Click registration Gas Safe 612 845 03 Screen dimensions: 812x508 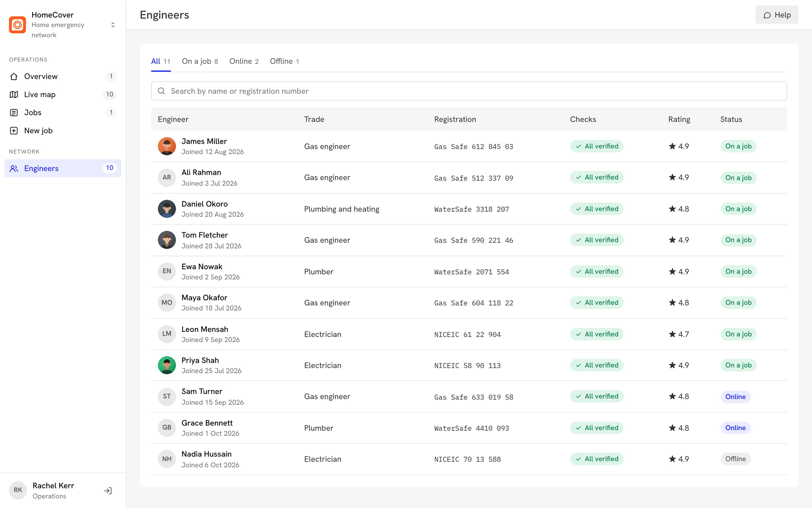474,147
